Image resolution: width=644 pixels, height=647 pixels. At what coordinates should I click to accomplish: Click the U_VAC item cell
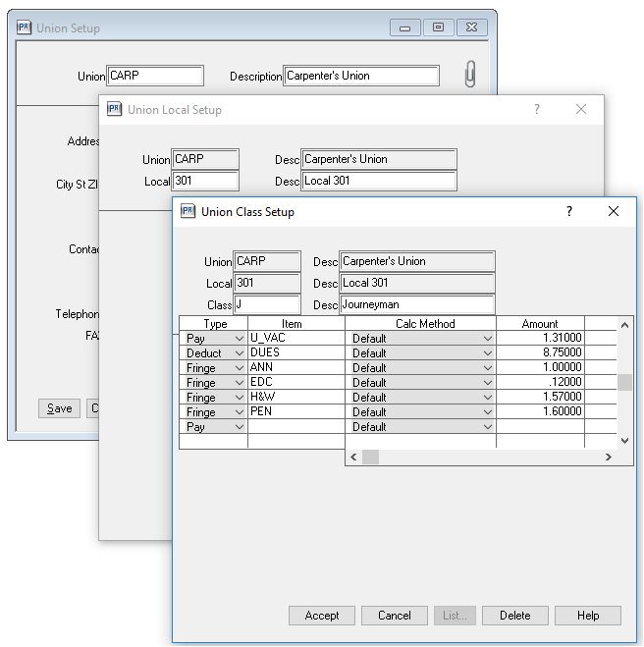(x=296, y=339)
